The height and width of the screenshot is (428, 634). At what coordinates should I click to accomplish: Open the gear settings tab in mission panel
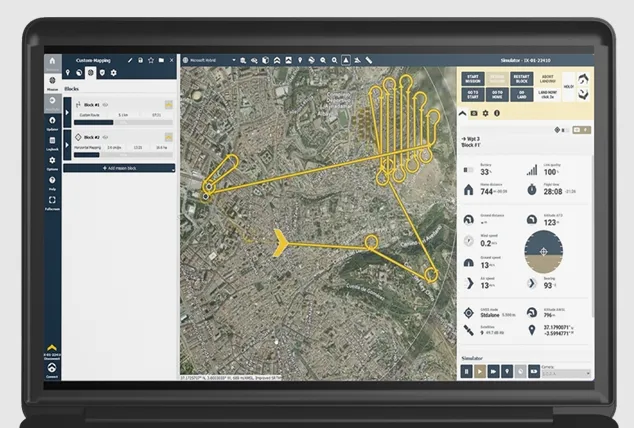tap(114, 73)
